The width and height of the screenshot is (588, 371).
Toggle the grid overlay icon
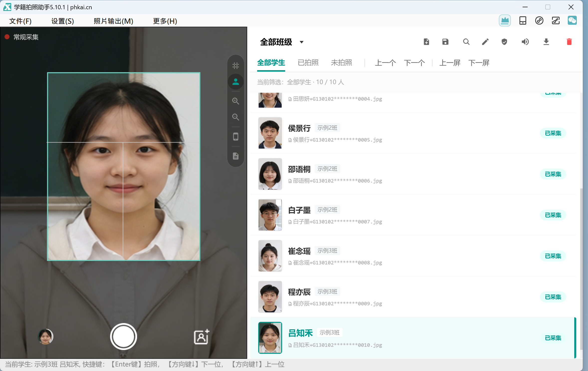tap(236, 66)
